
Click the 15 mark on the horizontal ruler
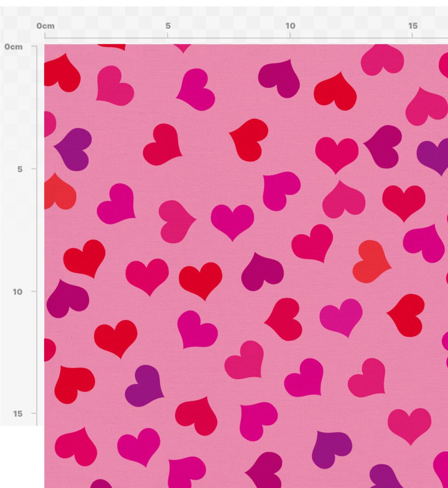click(413, 25)
